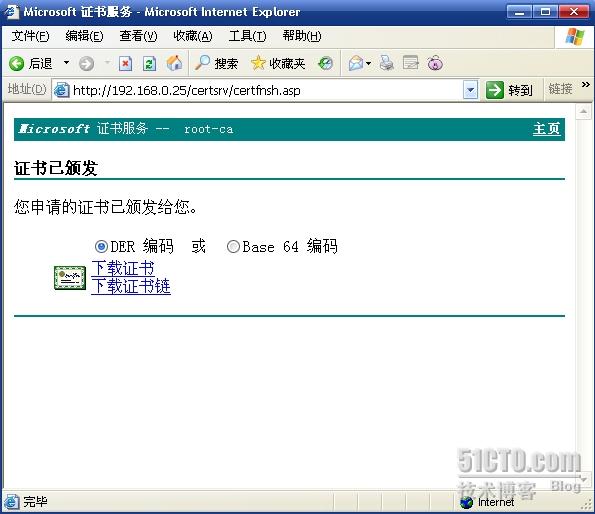Click the 完毕 status bar text
The image size is (595, 514).
pyautogui.click(x=35, y=501)
